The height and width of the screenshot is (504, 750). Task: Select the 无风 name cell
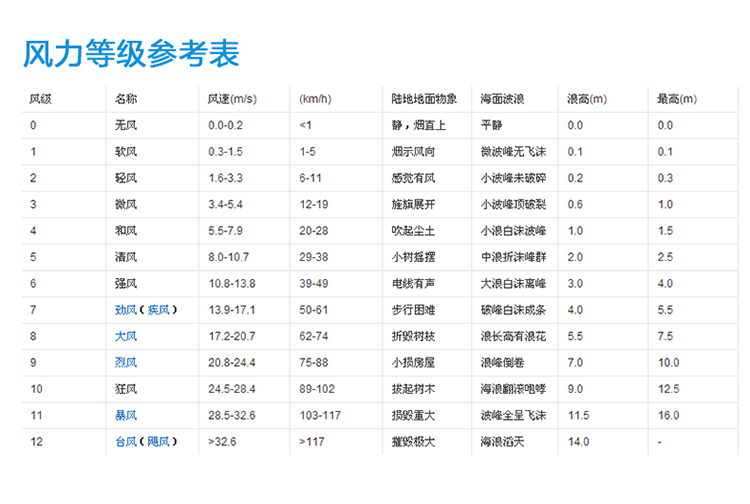coord(126,126)
